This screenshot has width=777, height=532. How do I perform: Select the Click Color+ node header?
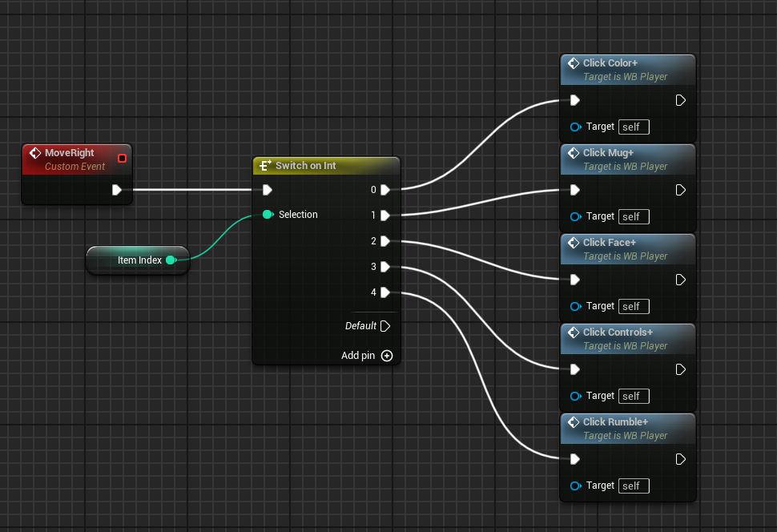628,70
